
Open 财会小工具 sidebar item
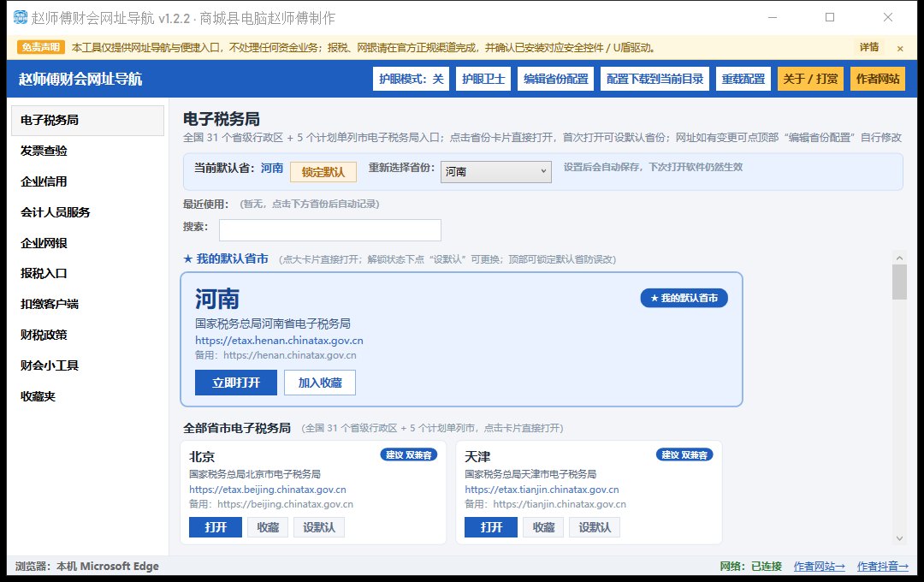[x=88, y=365]
